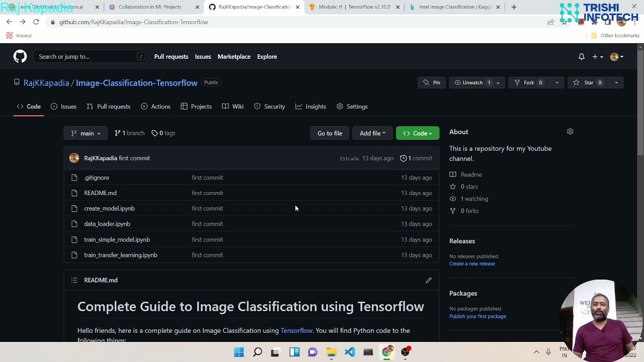
Task: Open Issues in top navigation
Action: coord(203,56)
